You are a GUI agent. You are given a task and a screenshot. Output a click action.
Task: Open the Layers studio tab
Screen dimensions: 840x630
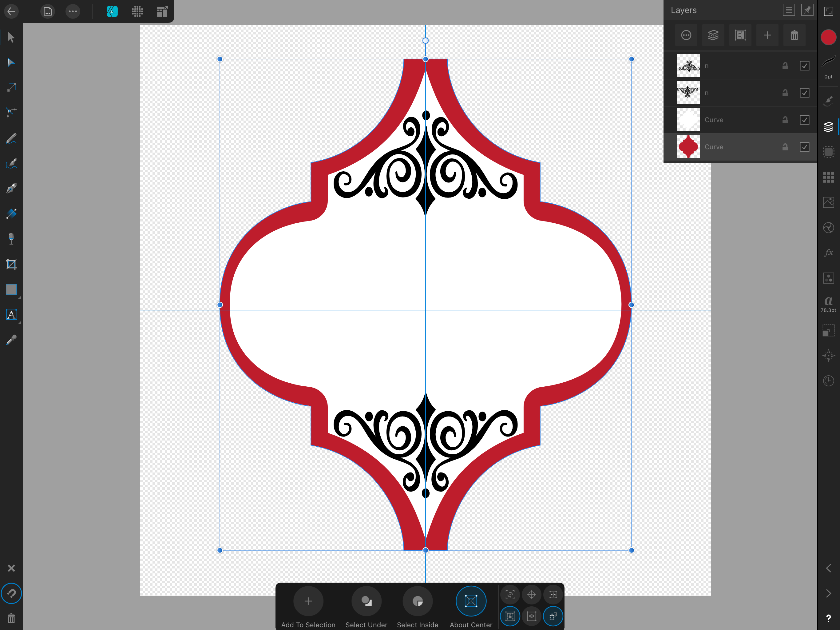pos(828,126)
